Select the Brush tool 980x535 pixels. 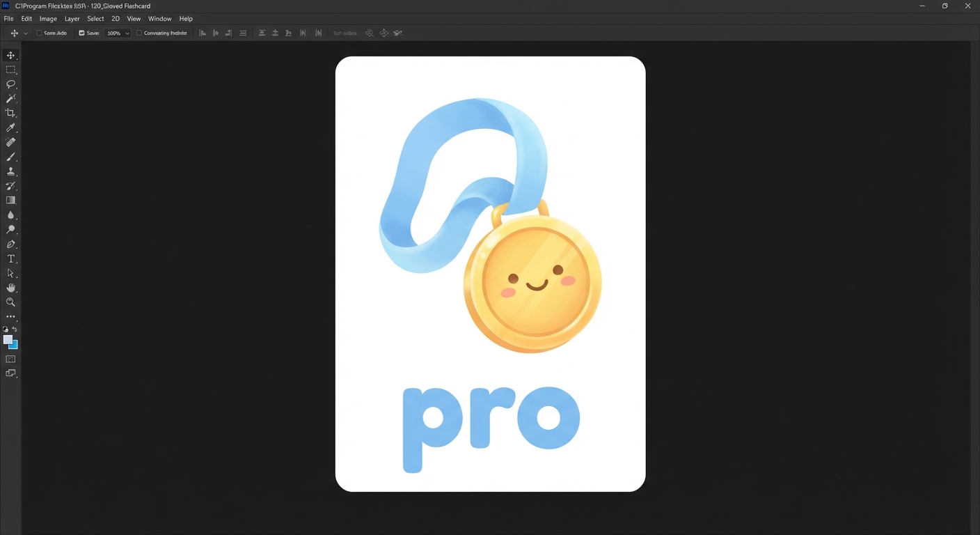10,157
